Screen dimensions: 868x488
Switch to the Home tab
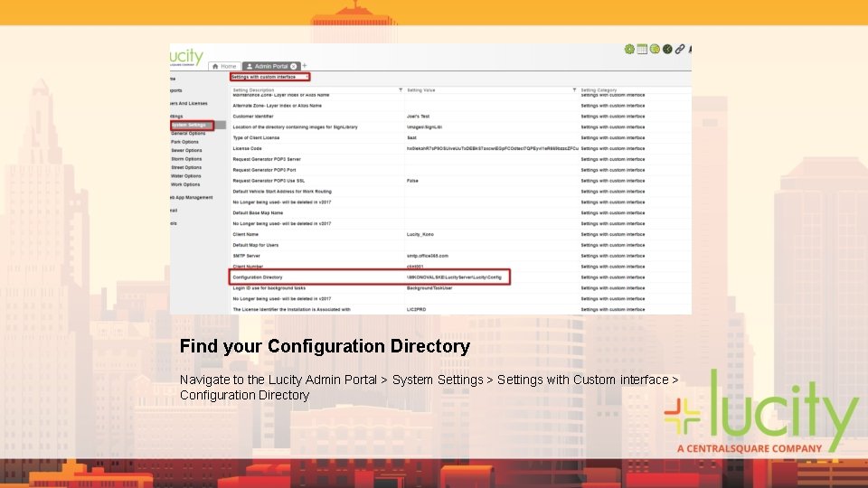pyautogui.click(x=225, y=66)
